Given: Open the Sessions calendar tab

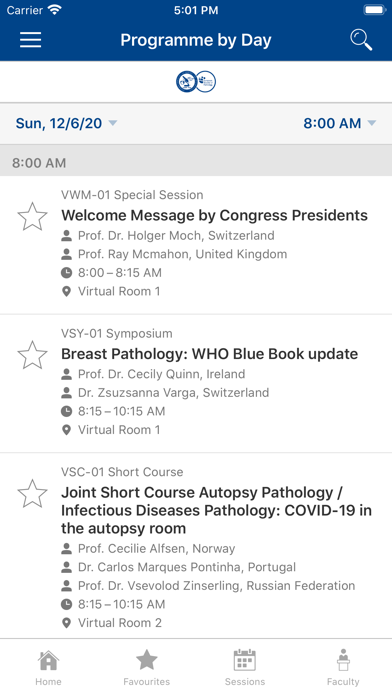Looking at the screenshot, I should tap(245, 667).
